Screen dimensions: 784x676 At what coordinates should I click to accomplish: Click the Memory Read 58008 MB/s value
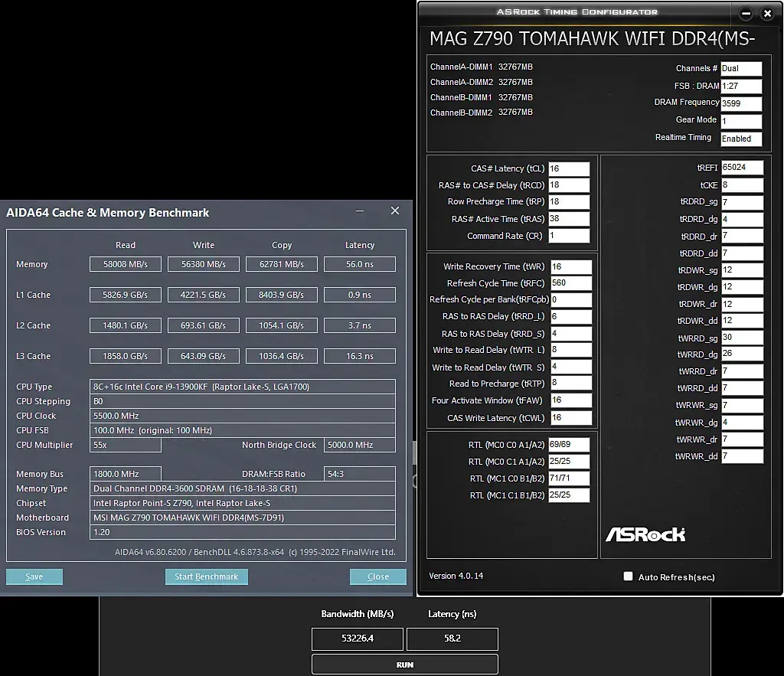[126, 264]
